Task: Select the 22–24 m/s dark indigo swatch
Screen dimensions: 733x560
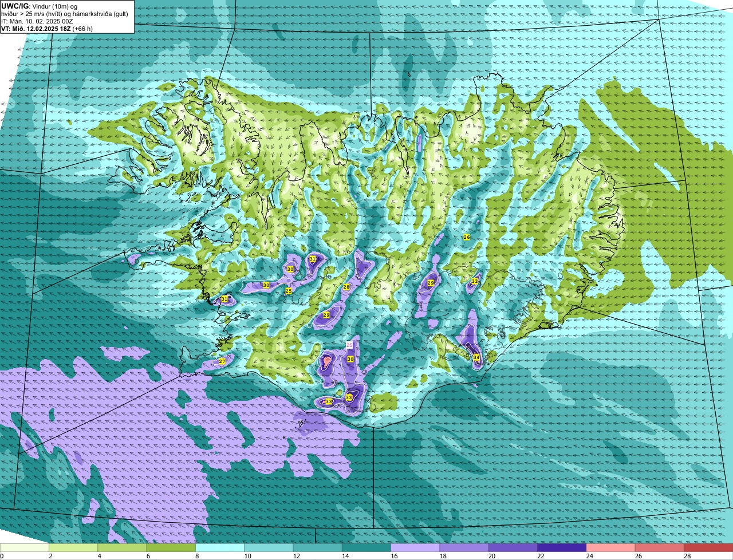Action: coord(562,547)
